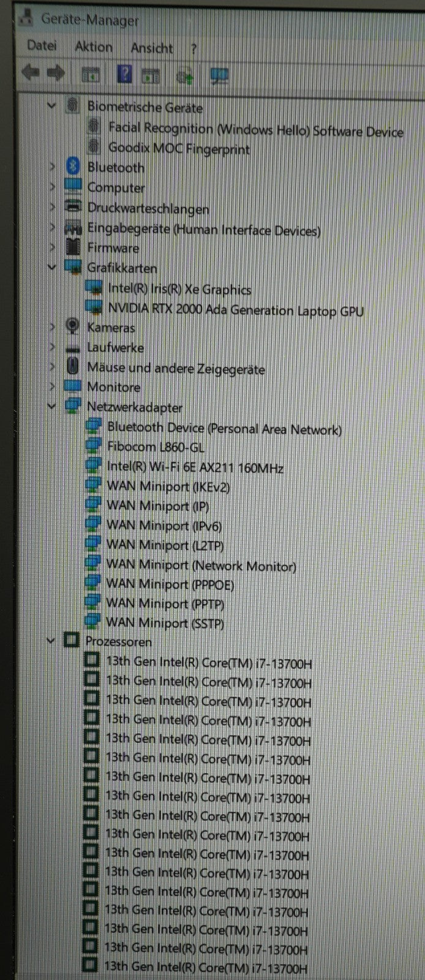Click the blue Help toolbar icon
Viewport: 425px width, 980px height.
coord(124,75)
